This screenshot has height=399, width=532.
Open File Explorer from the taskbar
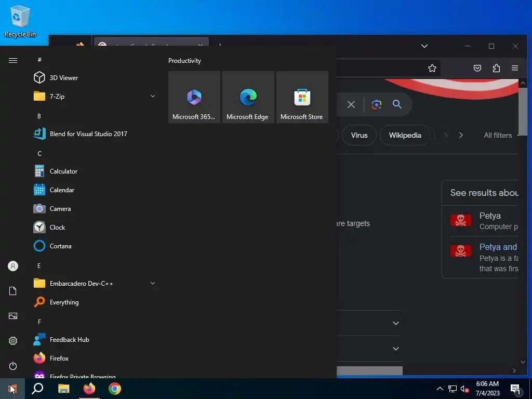63,389
